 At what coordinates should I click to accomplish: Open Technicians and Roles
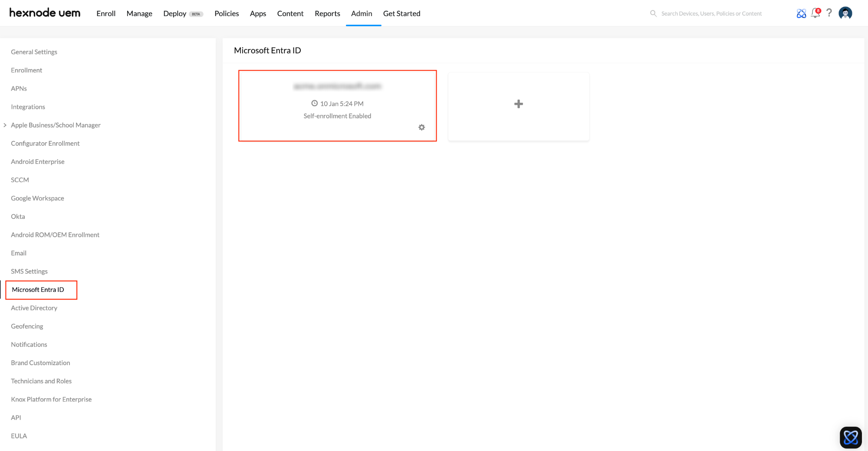click(x=41, y=381)
